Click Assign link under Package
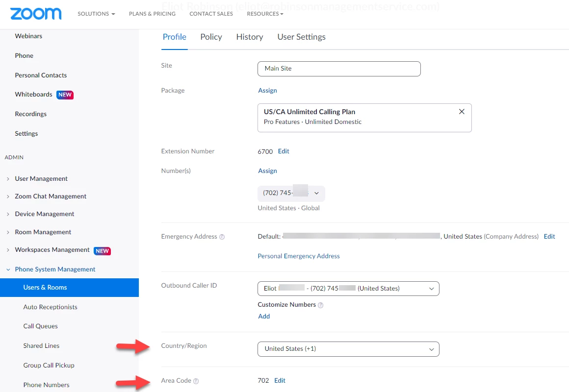 point(267,90)
